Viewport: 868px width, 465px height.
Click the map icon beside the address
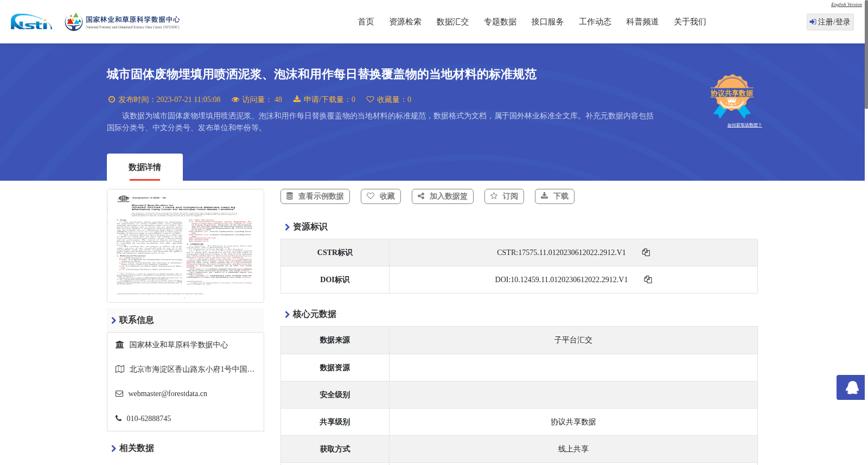[120, 369]
